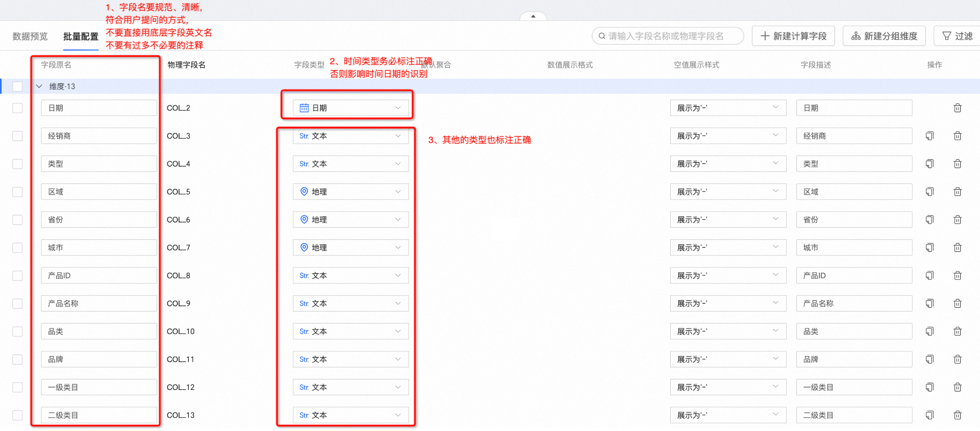
Task: Click the 字段描述 column header
Action: pyautogui.click(x=816, y=65)
